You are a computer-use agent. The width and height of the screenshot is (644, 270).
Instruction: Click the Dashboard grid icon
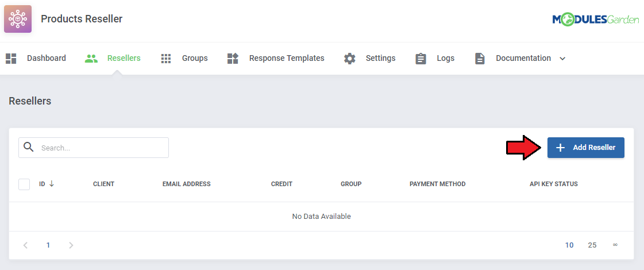point(11,59)
